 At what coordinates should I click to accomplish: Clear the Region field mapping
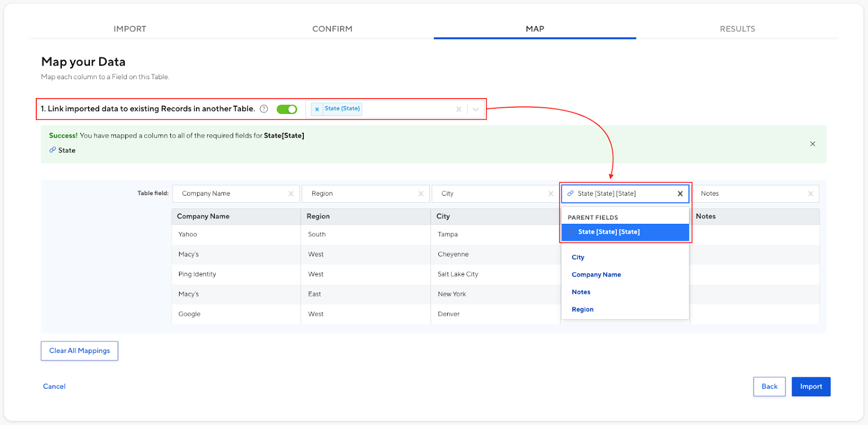pyautogui.click(x=420, y=194)
